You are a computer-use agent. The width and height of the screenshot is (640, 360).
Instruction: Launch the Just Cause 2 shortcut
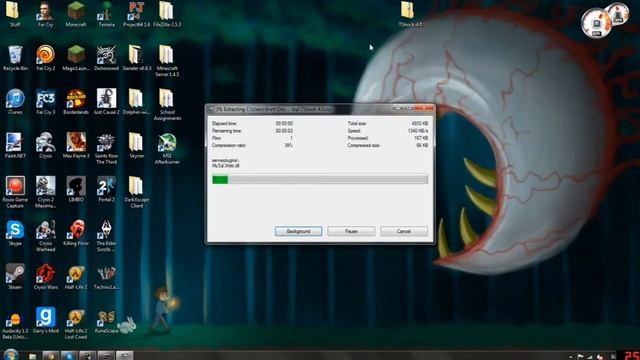click(x=106, y=102)
